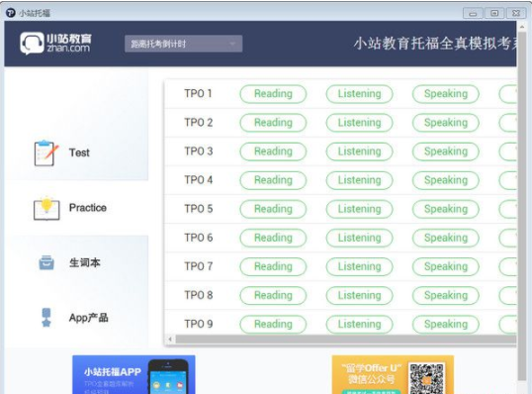Begin TPO 5 Speaking
The image size is (532, 394).
[446, 209]
